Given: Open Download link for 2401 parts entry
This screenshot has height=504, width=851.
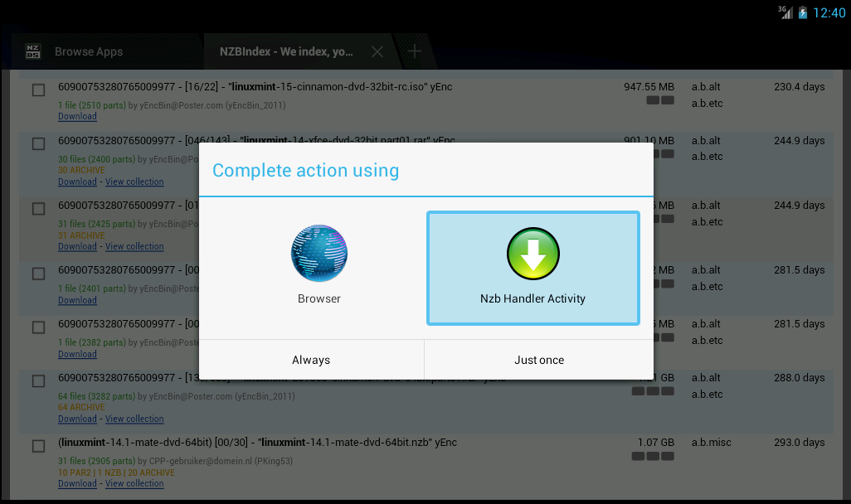Looking at the screenshot, I should pos(78,300).
